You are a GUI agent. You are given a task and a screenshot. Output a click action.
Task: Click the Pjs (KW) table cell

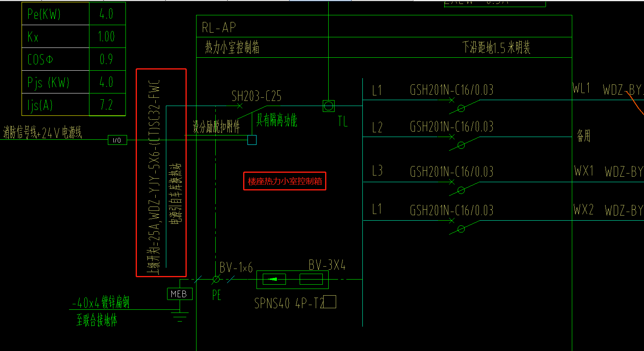click(56, 82)
